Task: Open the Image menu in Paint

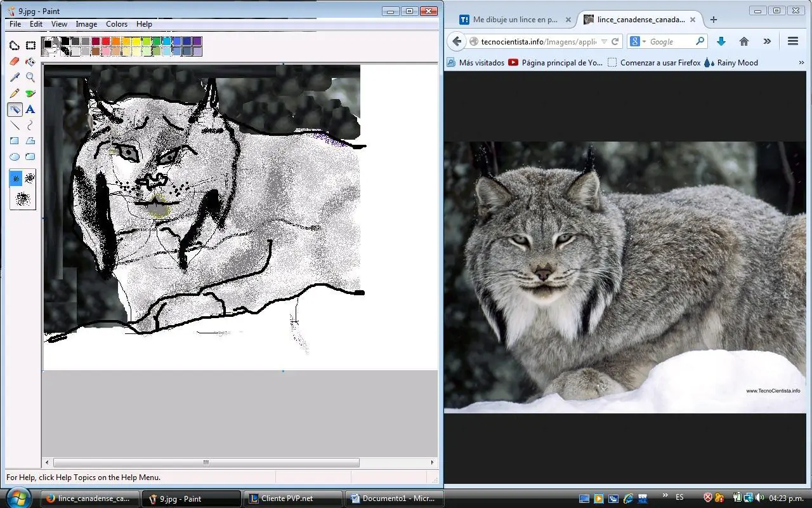Action: coord(86,24)
